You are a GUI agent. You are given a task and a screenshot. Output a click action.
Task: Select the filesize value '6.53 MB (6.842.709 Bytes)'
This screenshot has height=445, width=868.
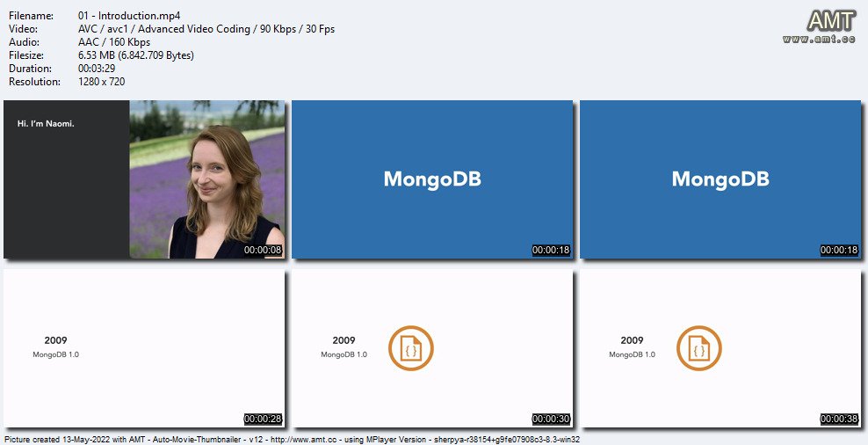click(x=136, y=55)
